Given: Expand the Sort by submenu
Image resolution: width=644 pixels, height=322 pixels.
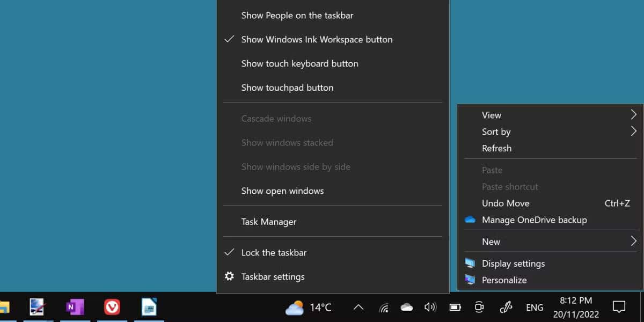Looking at the screenshot, I should click(496, 131).
